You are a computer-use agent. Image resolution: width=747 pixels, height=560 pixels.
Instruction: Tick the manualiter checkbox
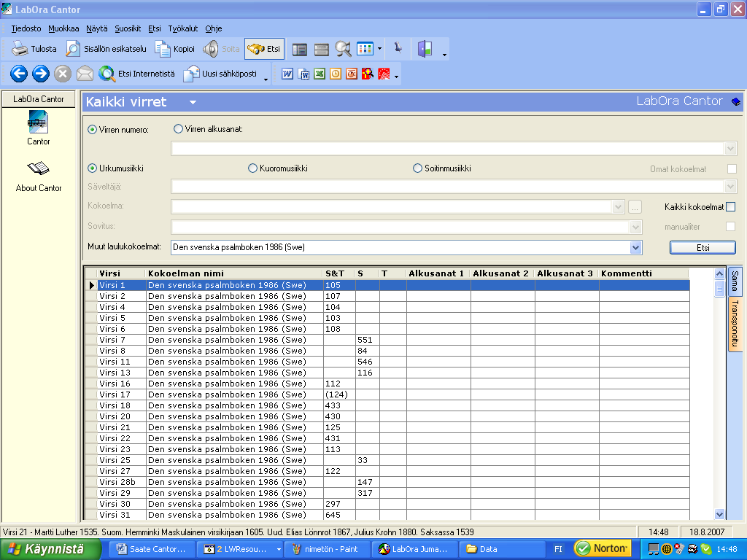point(730,226)
